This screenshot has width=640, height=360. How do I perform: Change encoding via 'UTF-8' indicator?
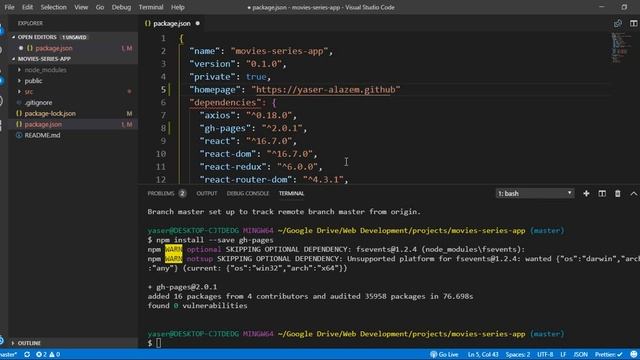tap(545, 354)
